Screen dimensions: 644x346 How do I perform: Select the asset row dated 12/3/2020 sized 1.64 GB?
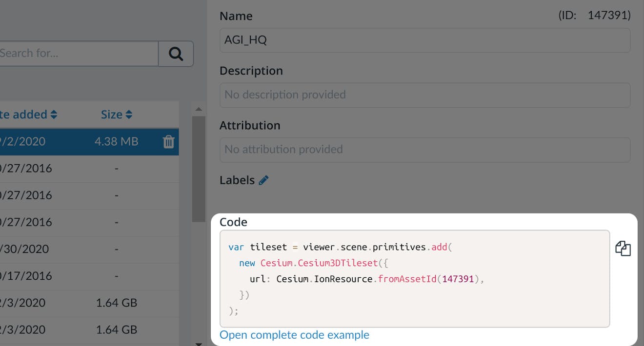coord(73,303)
